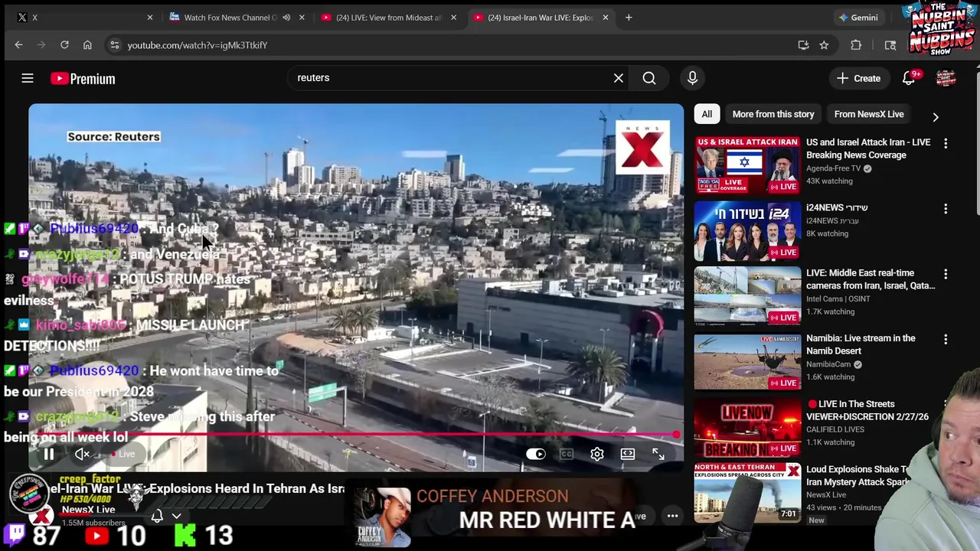Screen dimensions: 980x551
Task: Close the Fox News tab
Action: (x=302, y=17)
